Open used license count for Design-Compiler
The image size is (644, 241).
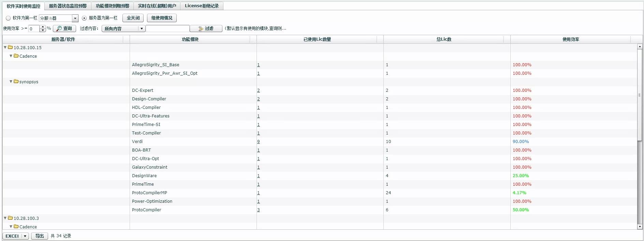[x=259, y=99]
